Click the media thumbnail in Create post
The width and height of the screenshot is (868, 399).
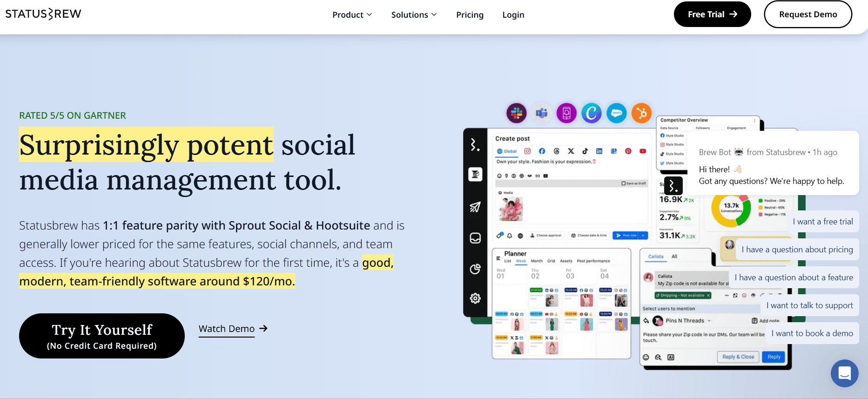point(511,208)
